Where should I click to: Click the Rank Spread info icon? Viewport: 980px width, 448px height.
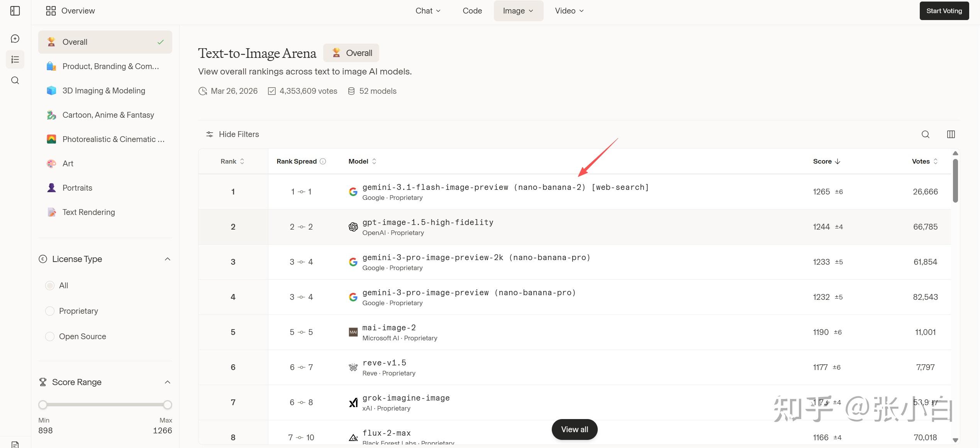click(323, 161)
